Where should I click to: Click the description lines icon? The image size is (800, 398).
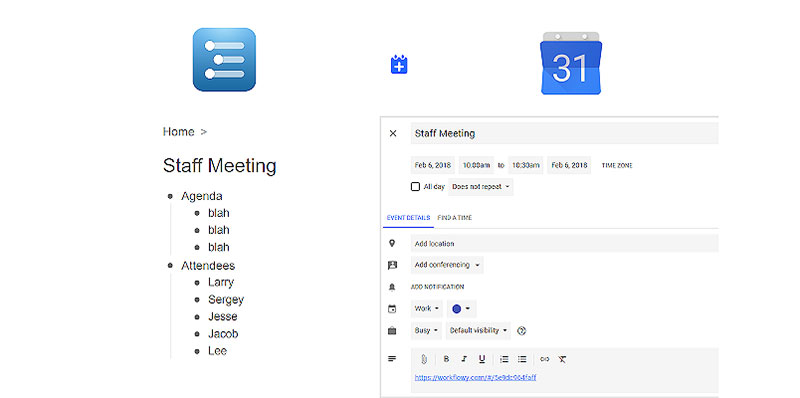392,359
